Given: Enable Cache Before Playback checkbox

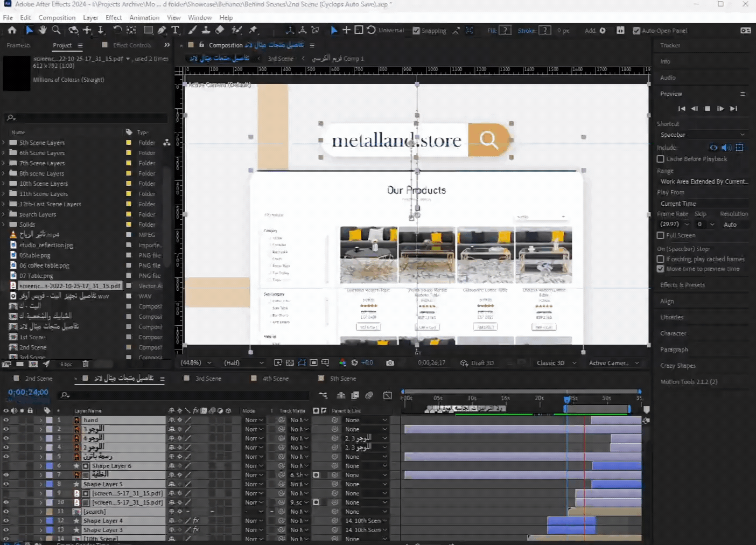Looking at the screenshot, I should point(661,159).
